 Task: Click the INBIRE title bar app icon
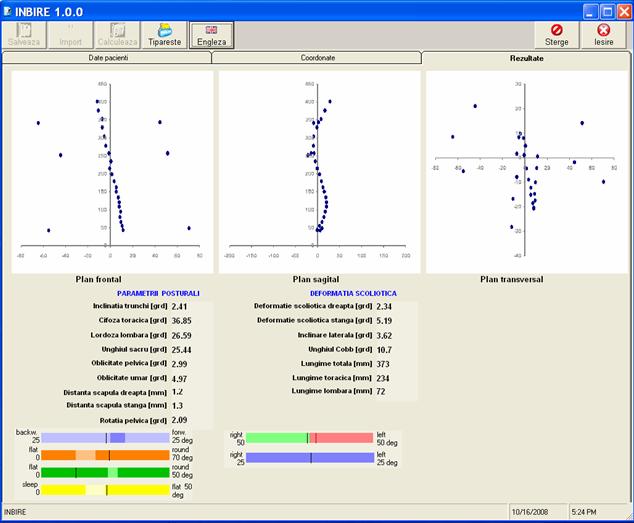(9, 9)
